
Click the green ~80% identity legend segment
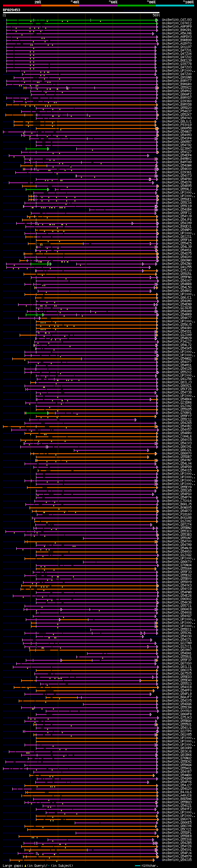tap(137, 6)
